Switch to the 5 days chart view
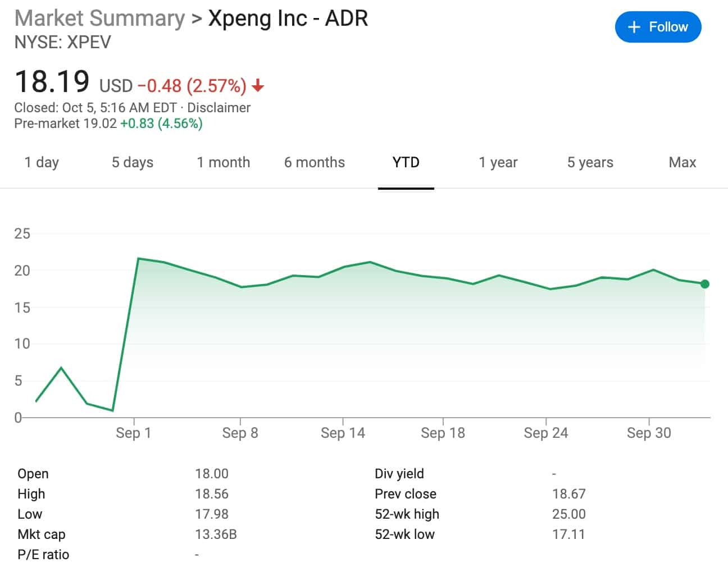 pos(132,162)
